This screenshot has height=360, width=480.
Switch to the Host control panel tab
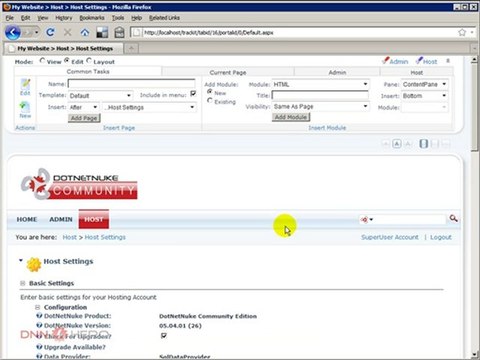(x=417, y=72)
